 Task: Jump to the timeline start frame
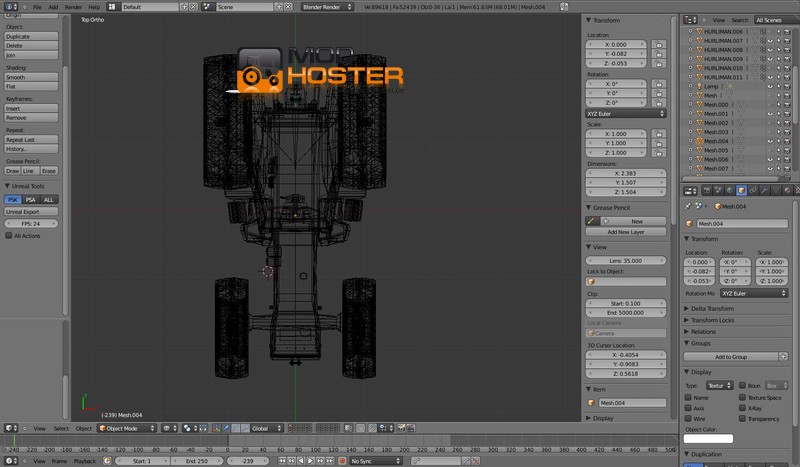(x=282, y=461)
